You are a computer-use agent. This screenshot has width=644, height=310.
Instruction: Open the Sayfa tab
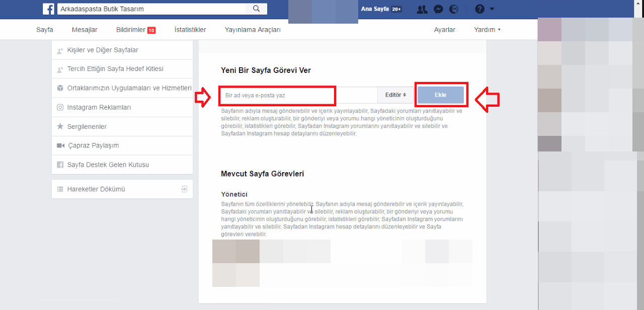coord(45,30)
